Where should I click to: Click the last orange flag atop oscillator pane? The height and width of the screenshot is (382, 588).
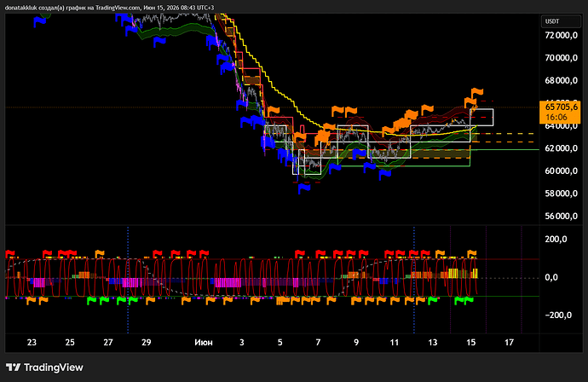pos(472,254)
